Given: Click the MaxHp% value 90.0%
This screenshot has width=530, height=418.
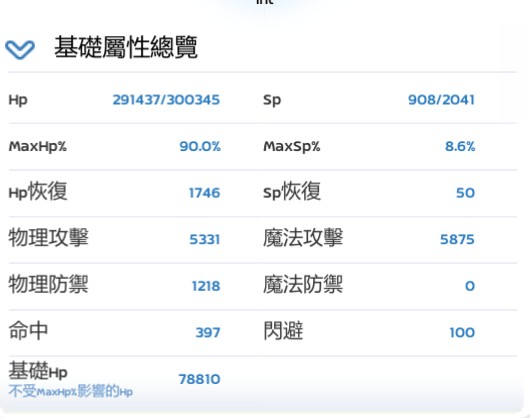Looking at the screenshot, I should tap(200, 146).
